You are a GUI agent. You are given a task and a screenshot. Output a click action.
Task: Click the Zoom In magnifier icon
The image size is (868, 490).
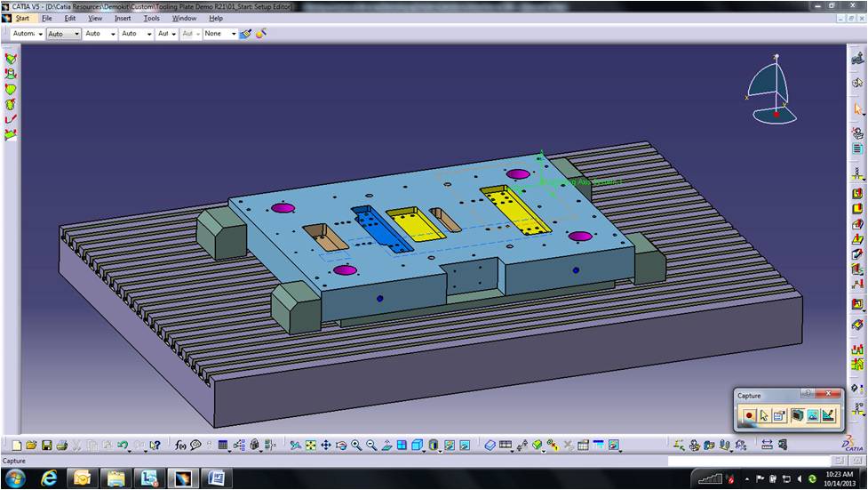click(x=356, y=445)
